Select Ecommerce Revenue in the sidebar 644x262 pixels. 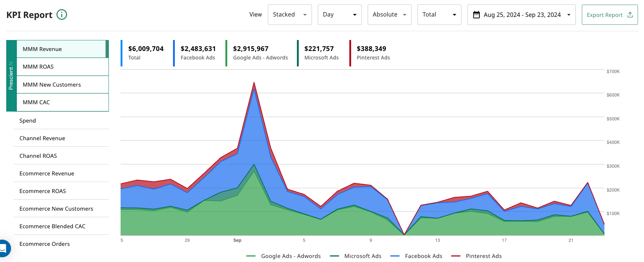(61, 173)
